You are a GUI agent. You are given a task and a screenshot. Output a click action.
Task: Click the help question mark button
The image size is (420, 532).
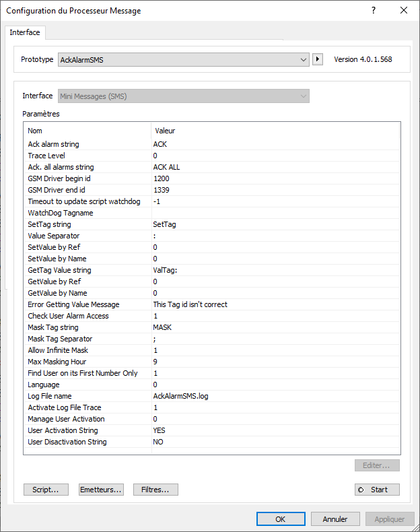[374, 11]
